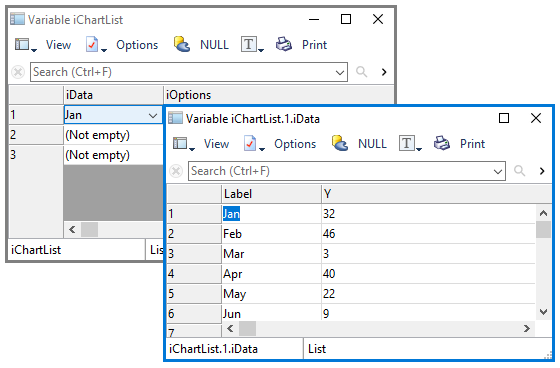560x368 pixels.
Task: Select the iOptions column header
Action: click(x=279, y=95)
